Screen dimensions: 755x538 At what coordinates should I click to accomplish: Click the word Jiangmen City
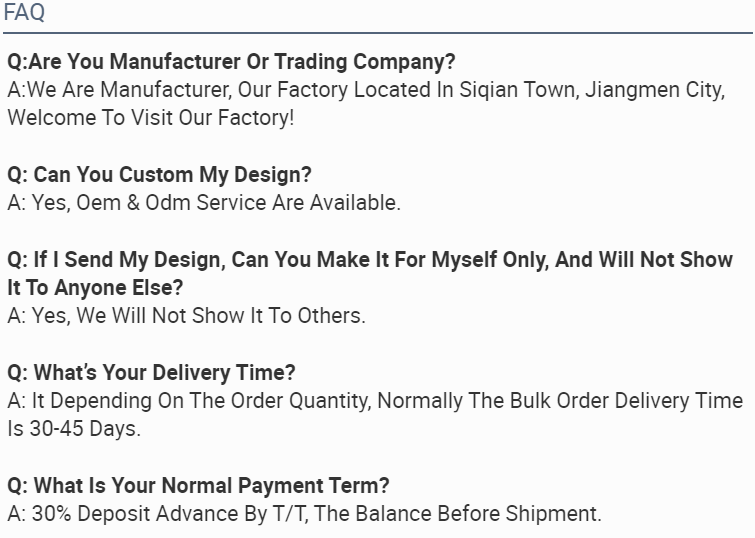[x=655, y=90]
